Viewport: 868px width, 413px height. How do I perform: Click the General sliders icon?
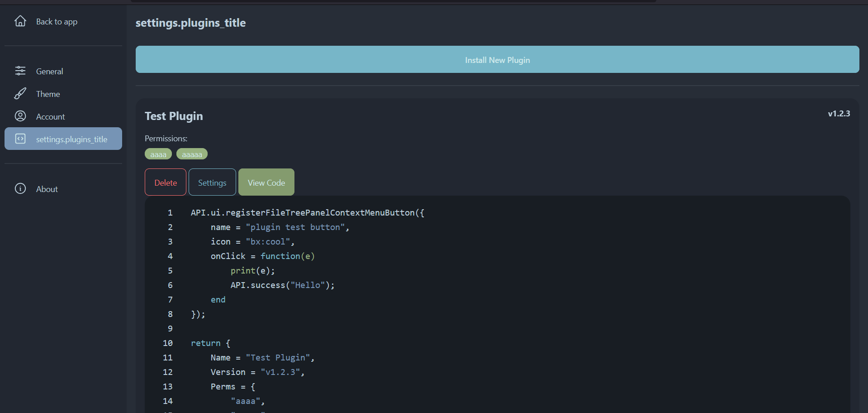pyautogui.click(x=20, y=71)
